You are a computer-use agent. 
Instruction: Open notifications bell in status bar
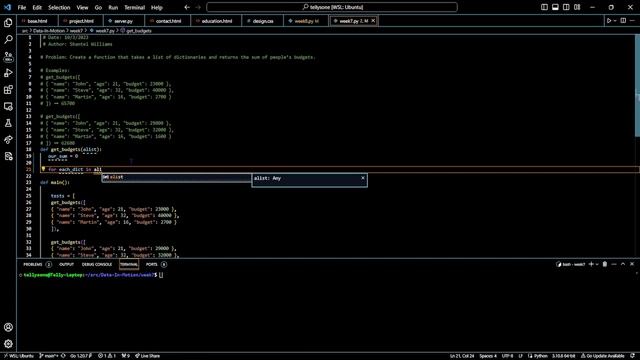click(633, 356)
